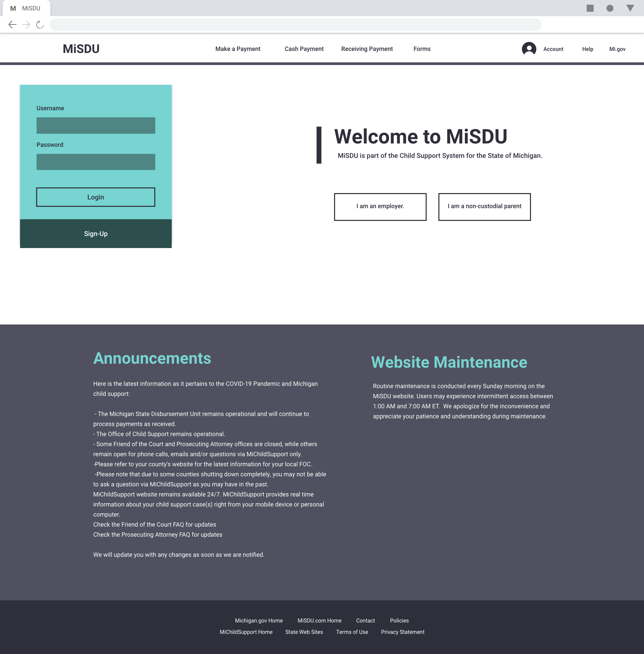This screenshot has width=644, height=654.
Task: Click the browser address bar
Action: click(295, 24)
